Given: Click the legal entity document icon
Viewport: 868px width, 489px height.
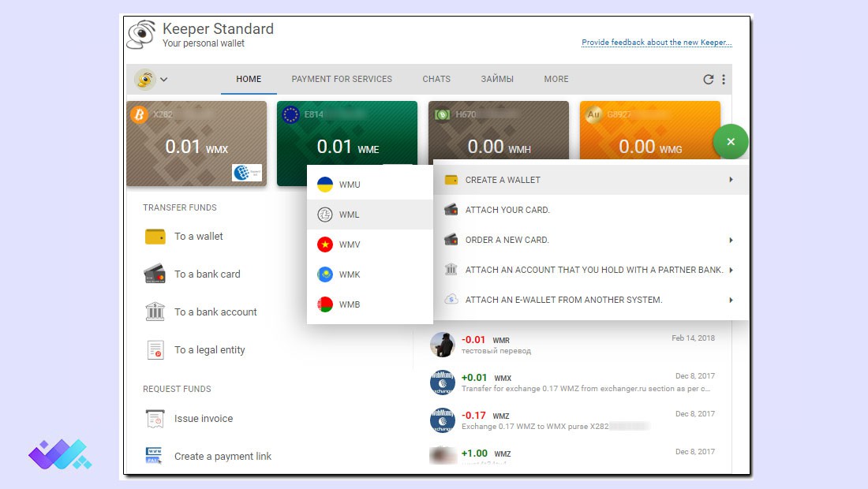Looking at the screenshot, I should coord(155,349).
